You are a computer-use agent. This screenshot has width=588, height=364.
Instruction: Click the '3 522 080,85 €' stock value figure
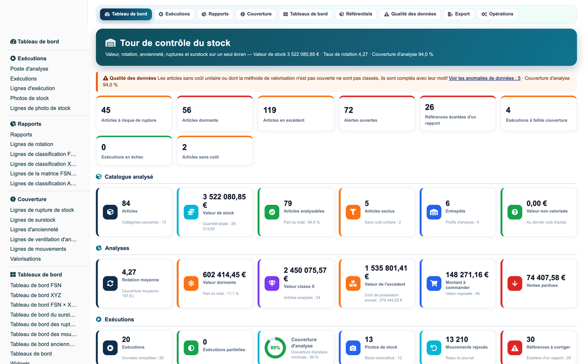224,201
